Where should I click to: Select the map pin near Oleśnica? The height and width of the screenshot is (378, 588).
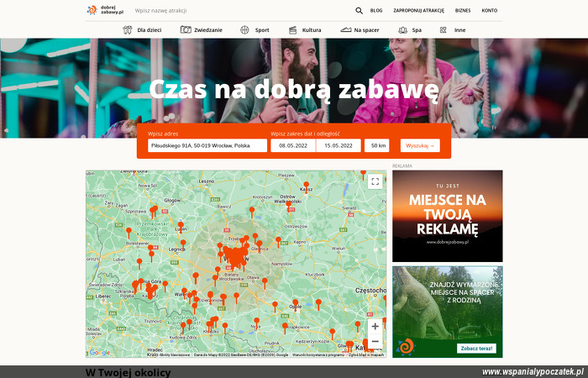tap(259, 244)
